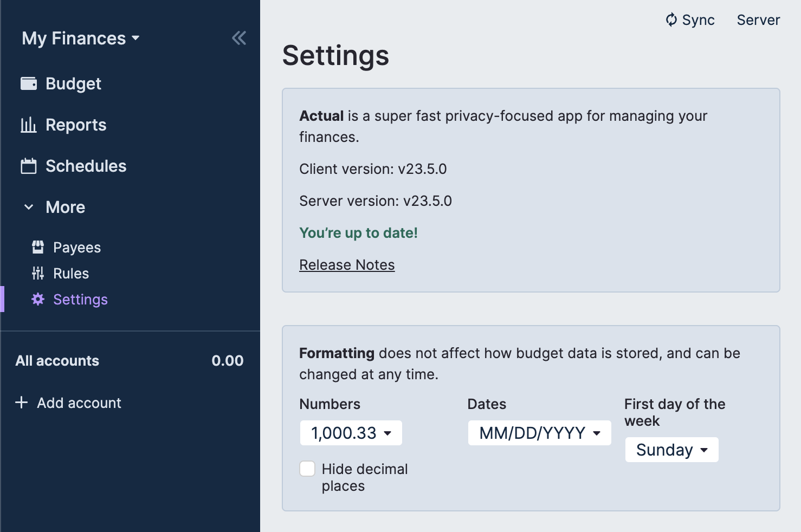Click the Server button
801x532 pixels.
click(758, 20)
